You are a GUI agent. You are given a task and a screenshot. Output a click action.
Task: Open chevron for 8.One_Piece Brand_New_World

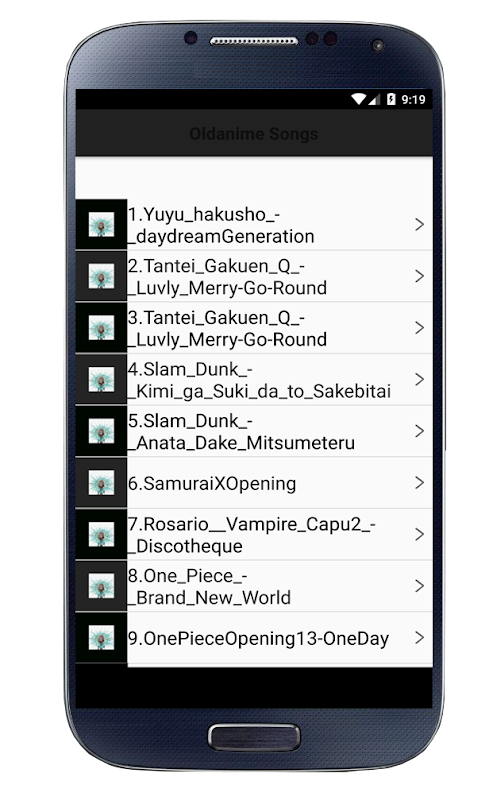[x=420, y=586]
